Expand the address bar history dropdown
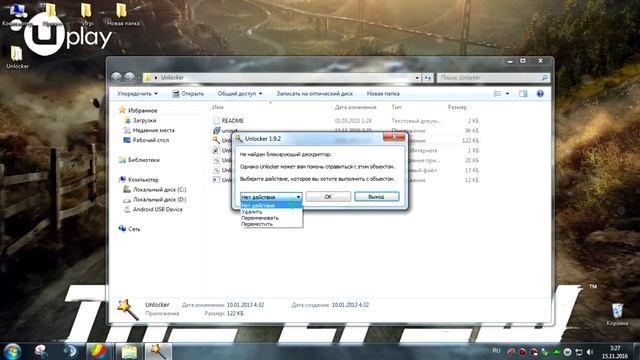640x360 pixels. [417, 78]
